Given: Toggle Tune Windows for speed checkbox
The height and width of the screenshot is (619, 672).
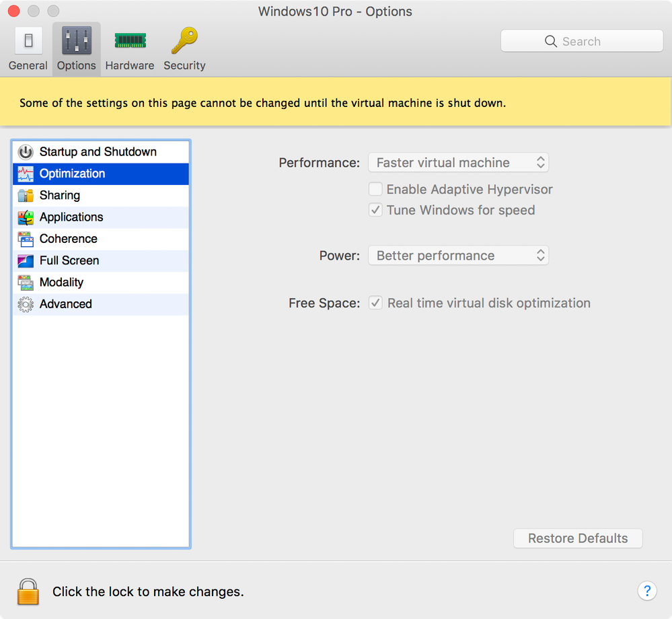Looking at the screenshot, I should tap(375, 210).
